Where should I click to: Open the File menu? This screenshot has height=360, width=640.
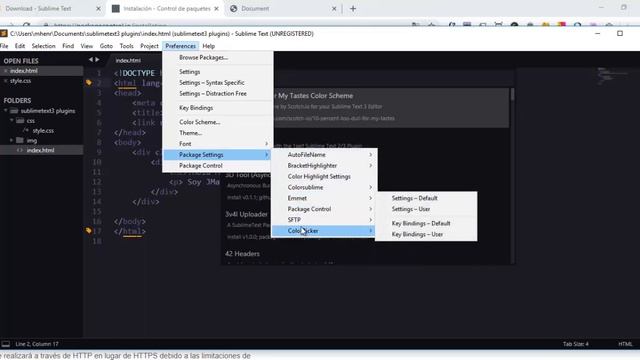4,46
